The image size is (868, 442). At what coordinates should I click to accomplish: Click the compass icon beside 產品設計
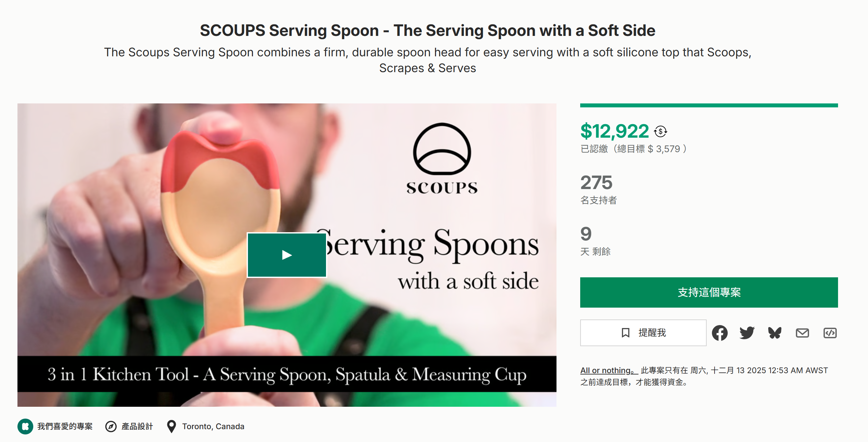pos(111,427)
